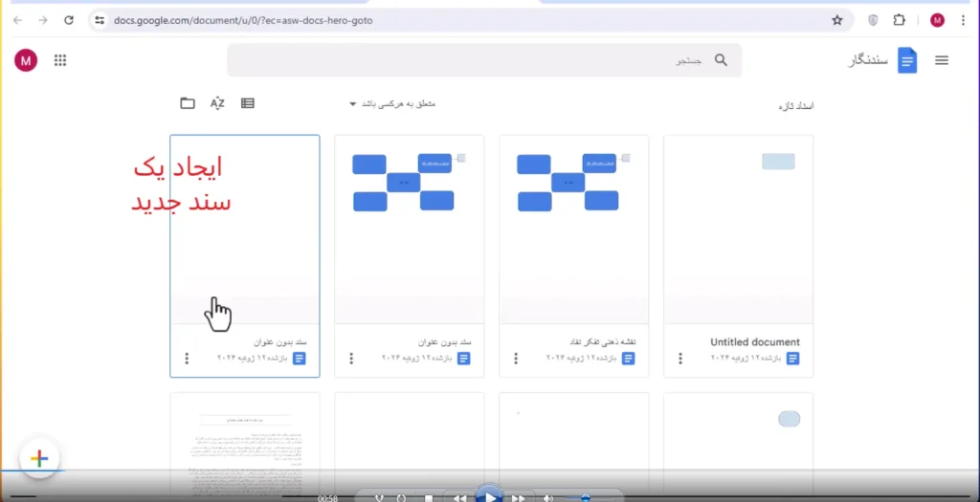Click the نقشه ذهنی تفکر نقاد title

tap(602, 342)
